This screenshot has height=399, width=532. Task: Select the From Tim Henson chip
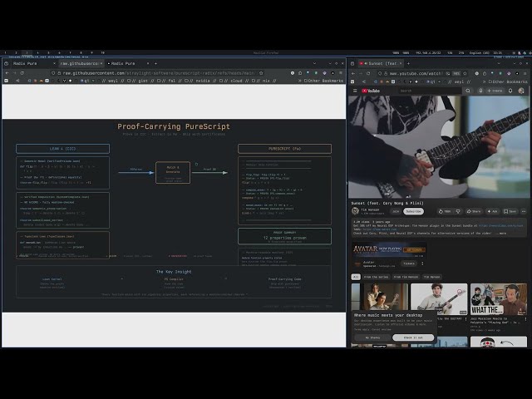coord(406,277)
